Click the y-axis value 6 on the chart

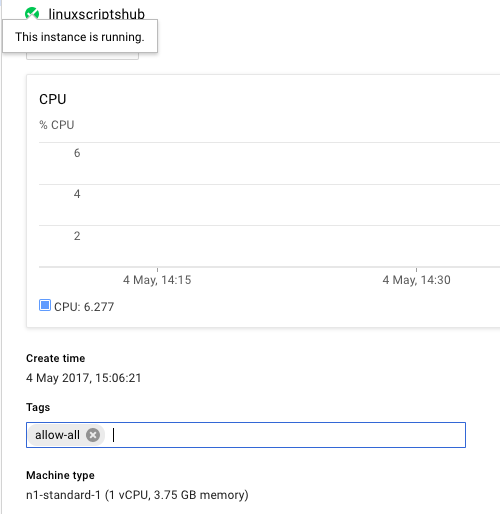[77, 153]
